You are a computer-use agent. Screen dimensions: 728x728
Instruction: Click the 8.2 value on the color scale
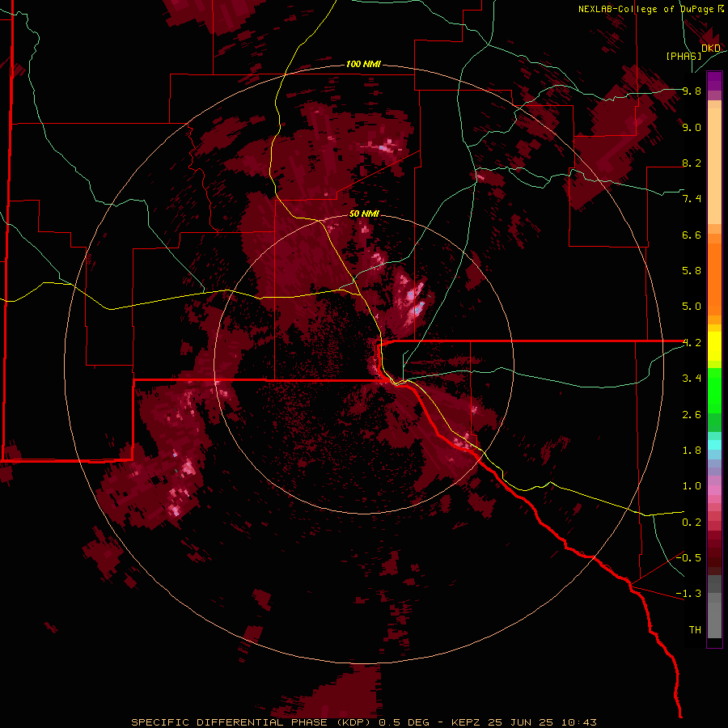tap(692, 163)
